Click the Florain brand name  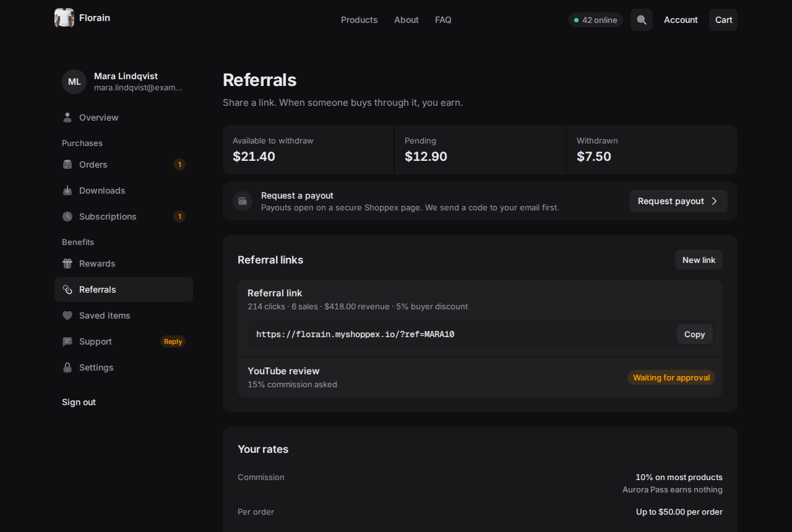click(95, 18)
